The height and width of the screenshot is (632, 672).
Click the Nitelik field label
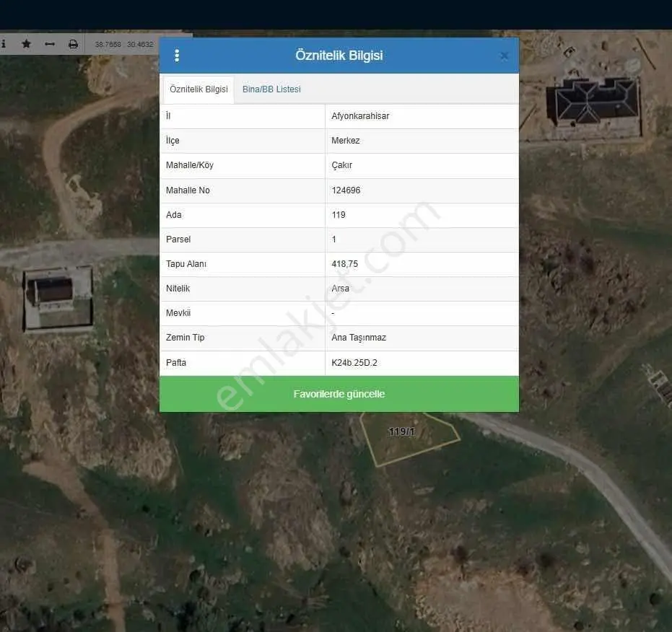[x=178, y=289]
